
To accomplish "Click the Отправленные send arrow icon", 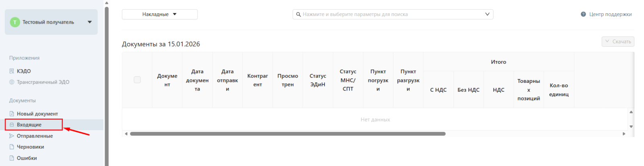I will pyautogui.click(x=12, y=136).
